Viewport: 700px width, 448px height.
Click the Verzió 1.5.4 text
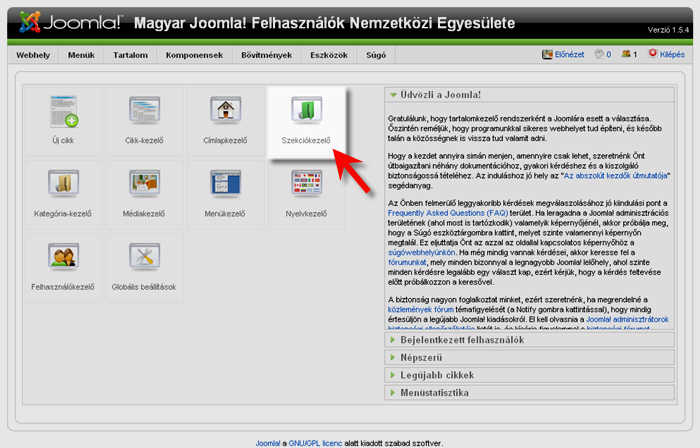pyautogui.click(x=668, y=30)
